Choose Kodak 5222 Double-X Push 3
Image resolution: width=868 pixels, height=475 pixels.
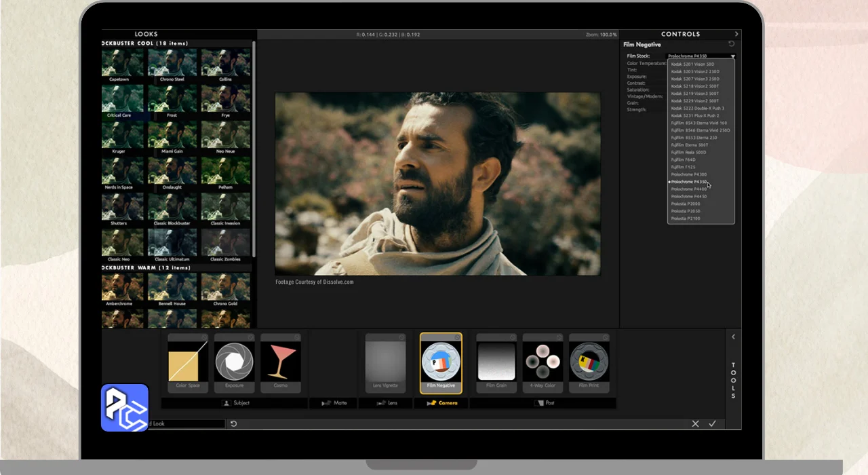[x=697, y=109]
